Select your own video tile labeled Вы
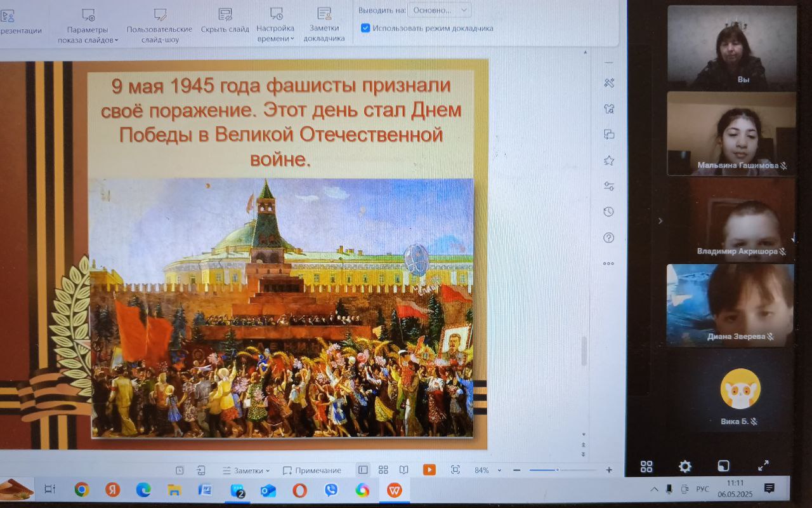Viewport: 812px width, 508px height. click(x=731, y=47)
